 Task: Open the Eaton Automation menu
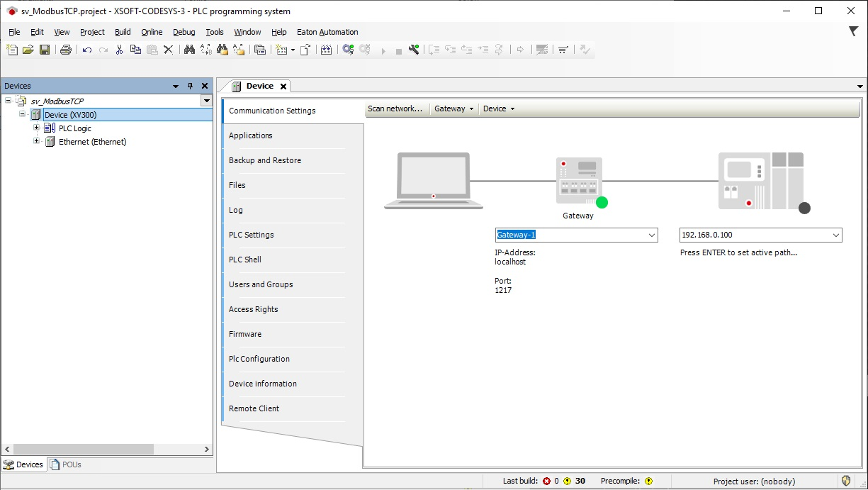tap(327, 32)
